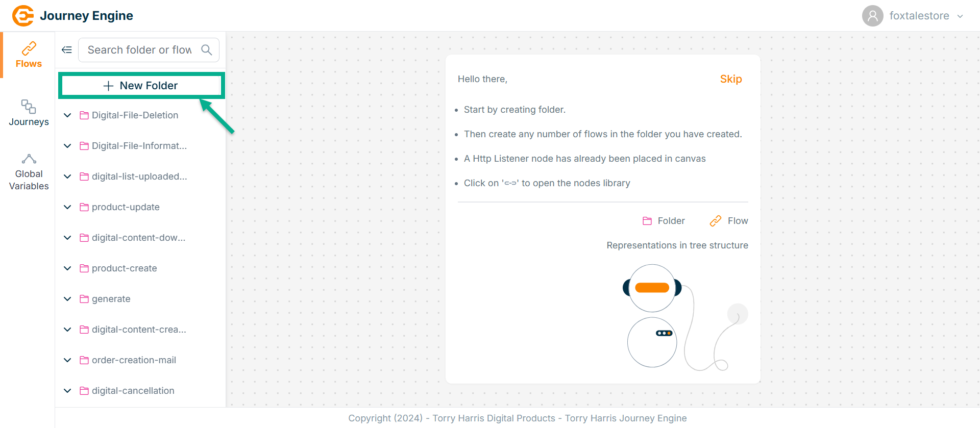The height and width of the screenshot is (428, 980).
Task: Open the foxtalestore account dropdown arrow
Action: tap(960, 16)
